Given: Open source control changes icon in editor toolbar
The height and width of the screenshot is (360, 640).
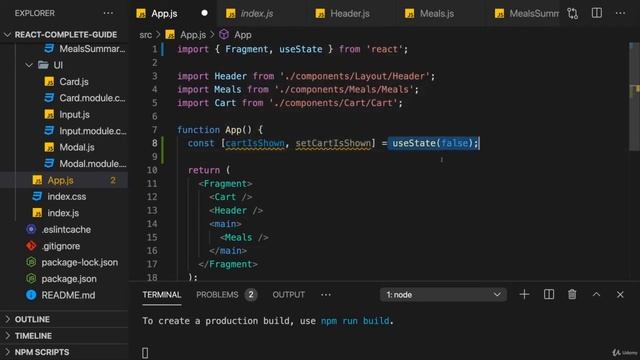Looking at the screenshot, I should pos(572,13).
